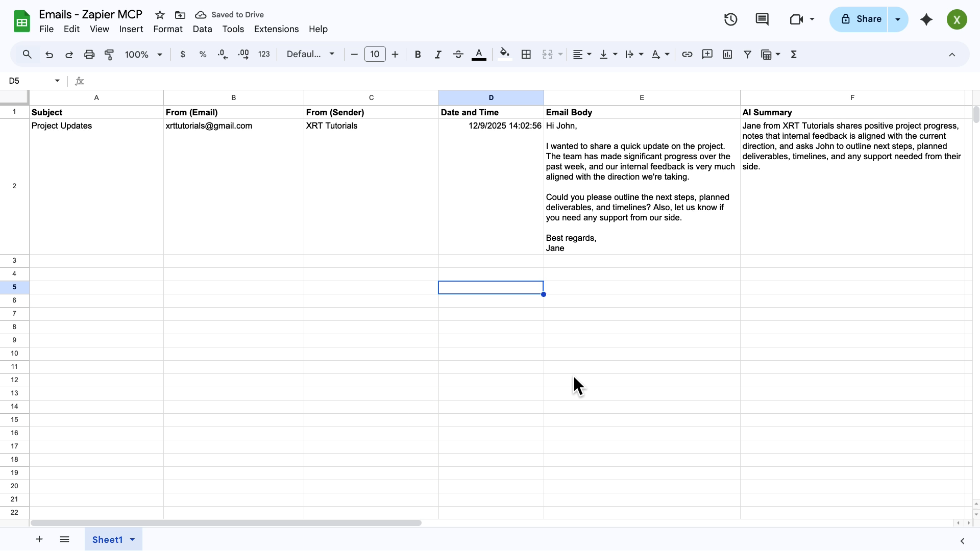
Task: Toggle strikethrough formatting
Action: pyautogui.click(x=458, y=55)
